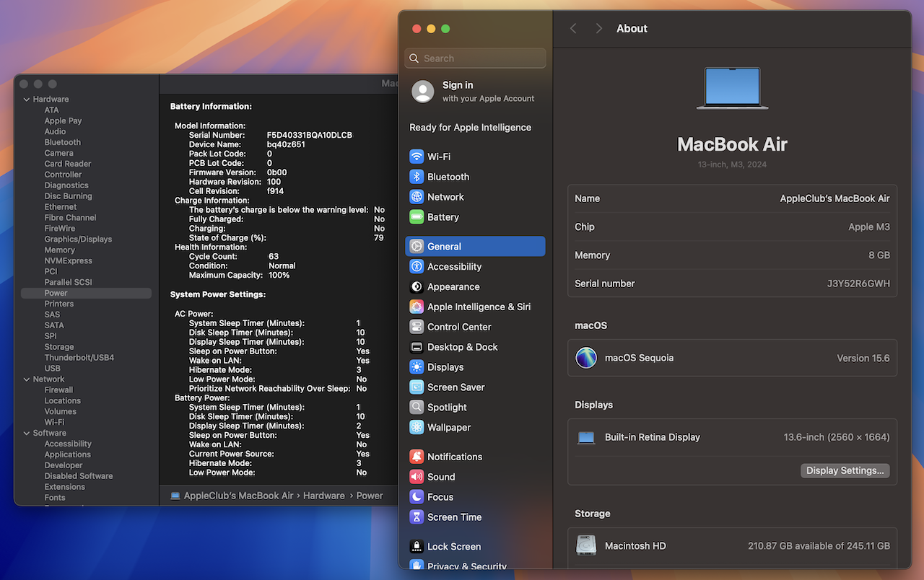Viewport: 924px width, 580px height.
Task: Click Ready for Apple Intelligence
Action: pos(471,128)
